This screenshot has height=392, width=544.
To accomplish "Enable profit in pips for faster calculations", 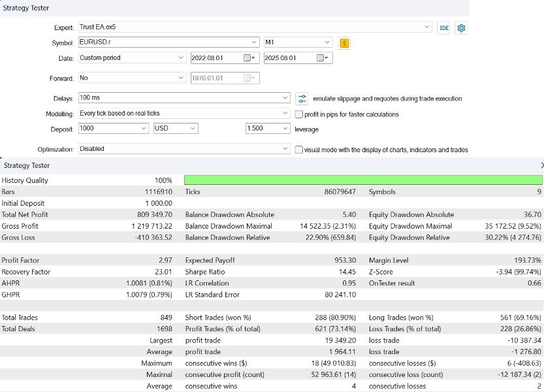I will [x=298, y=114].
